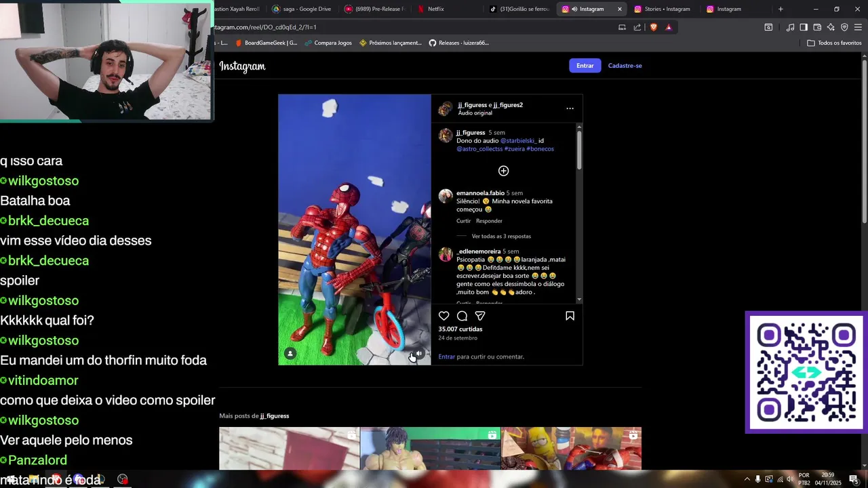The height and width of the screenshot is (488, 868).
Task: Open the first thumbnail under Mais posts
Action: [289, 448]
